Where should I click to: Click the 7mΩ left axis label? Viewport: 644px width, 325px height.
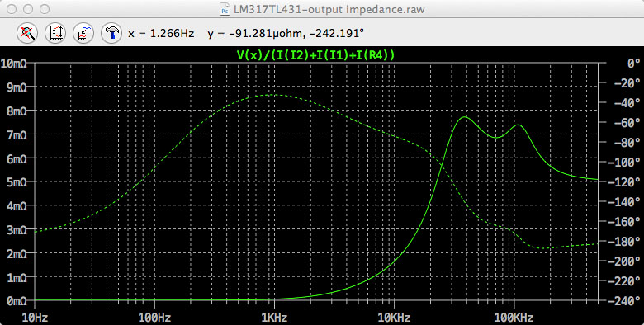click(17, 134)
